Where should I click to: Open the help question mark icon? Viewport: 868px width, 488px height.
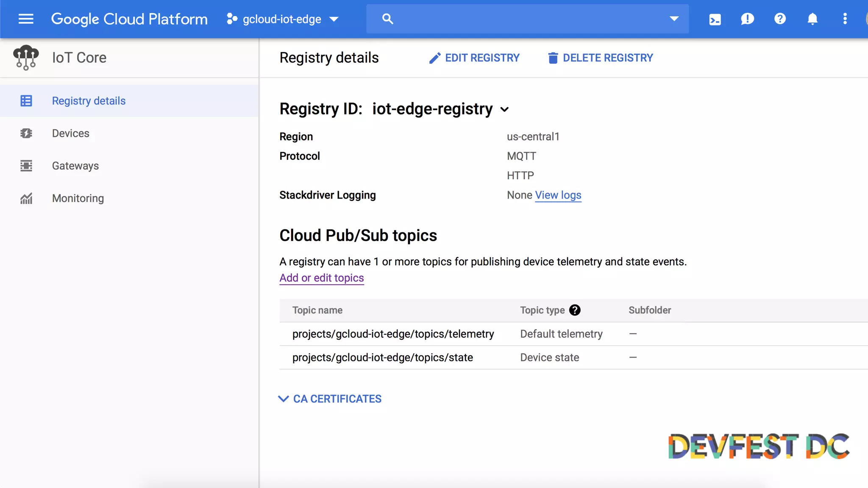780,19
